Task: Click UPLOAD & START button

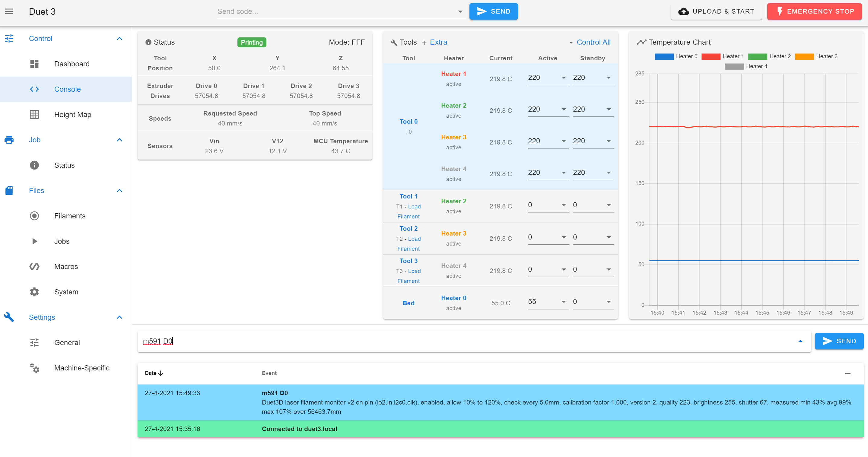Action: coord(716,11)
